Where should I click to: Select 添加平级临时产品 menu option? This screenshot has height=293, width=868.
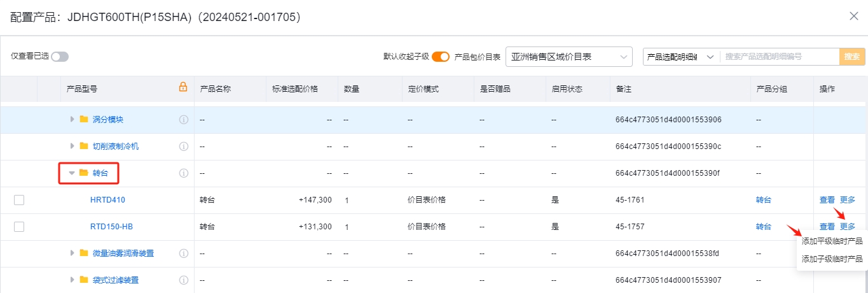(x=832, y=241)
